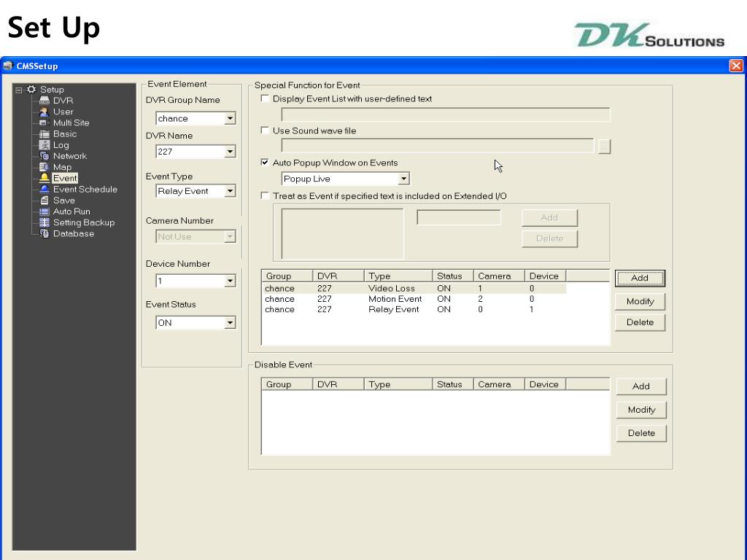Select the Motion Event row in the event list

click(414, 299)
